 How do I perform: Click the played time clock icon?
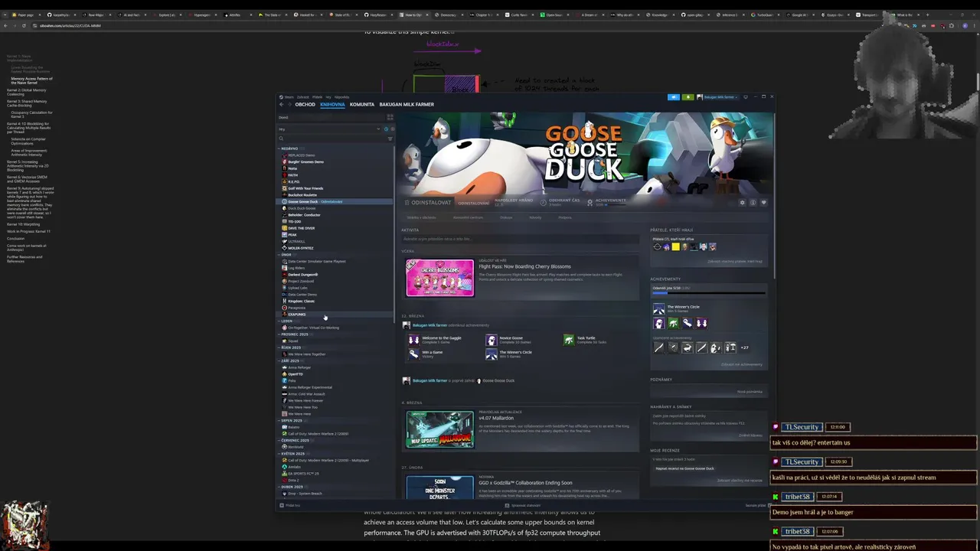tap(543, 203)
